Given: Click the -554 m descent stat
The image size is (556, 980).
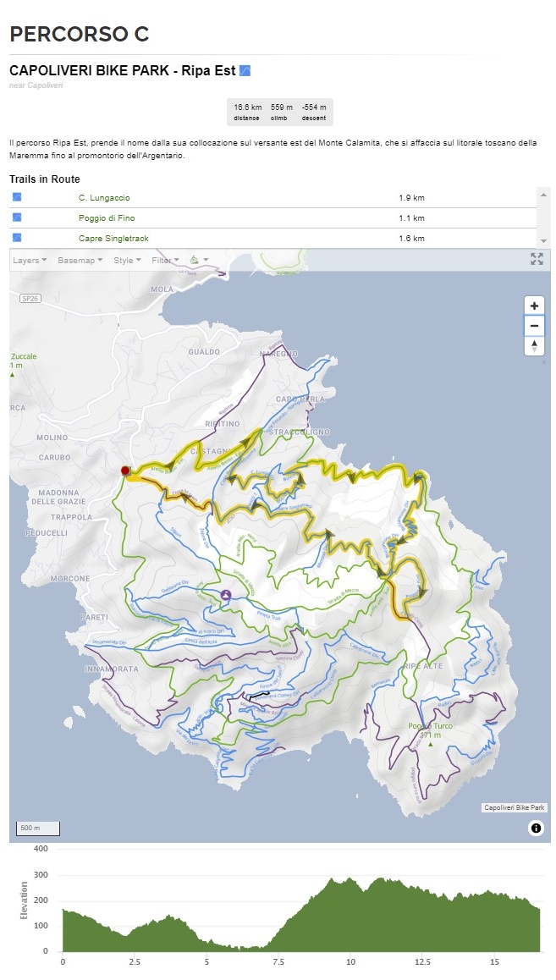Looking at the screenshot, I should click(314, 112).
